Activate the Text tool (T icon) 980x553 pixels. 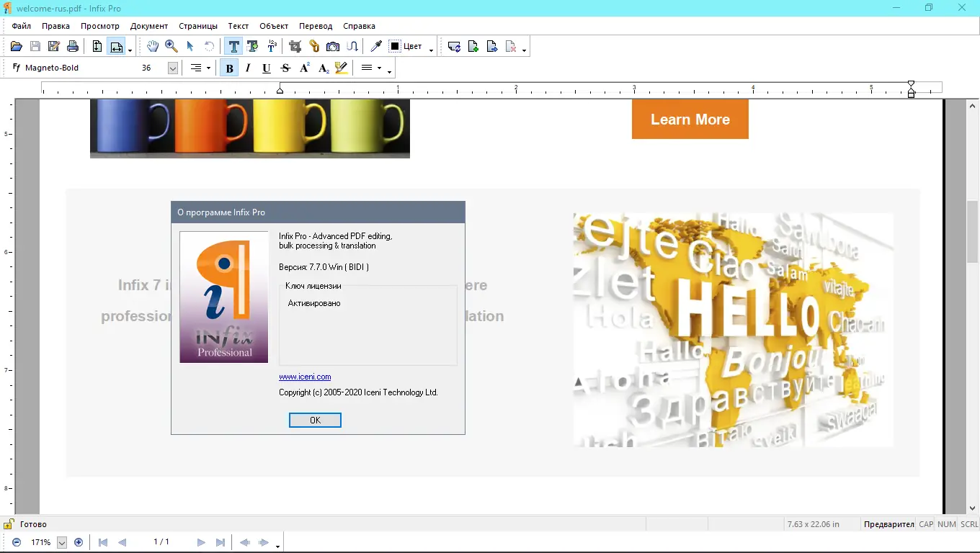tap(233, 47)
